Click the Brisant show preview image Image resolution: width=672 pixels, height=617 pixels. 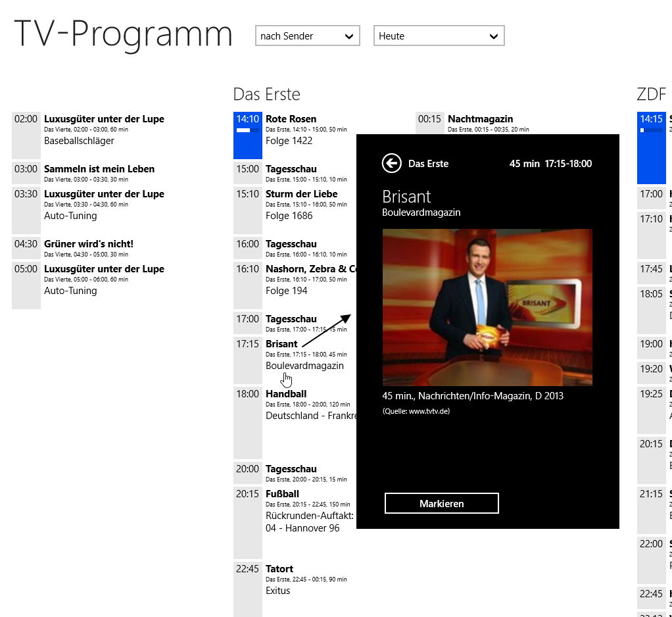(x=487, y=307)
